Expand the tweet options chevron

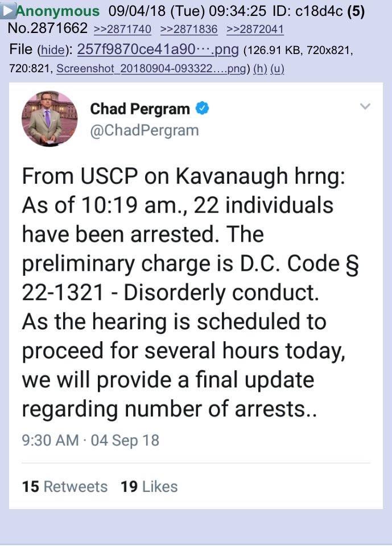click(365, 106)
